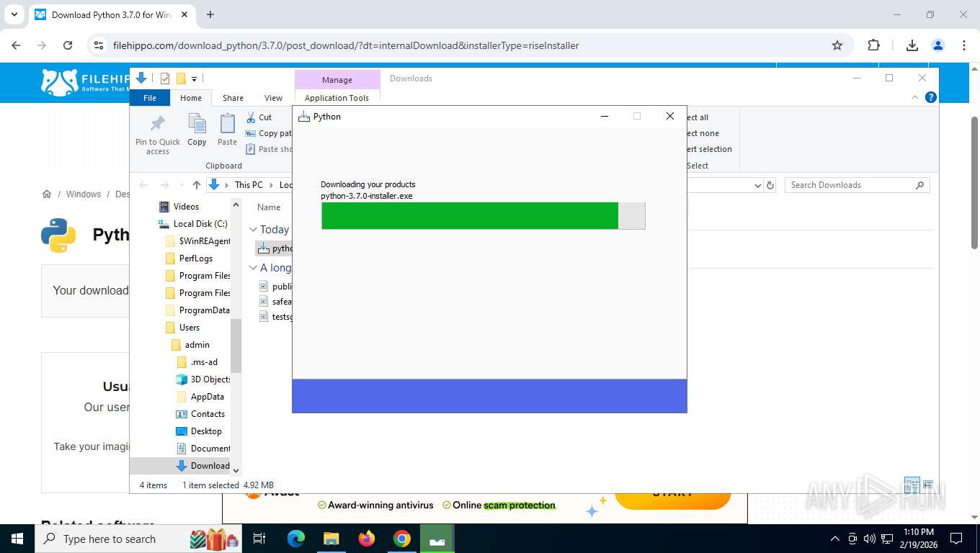This screenshot has width=980, height=553.
Task: Open AppData folder in tree
Action: click(207, 397)
